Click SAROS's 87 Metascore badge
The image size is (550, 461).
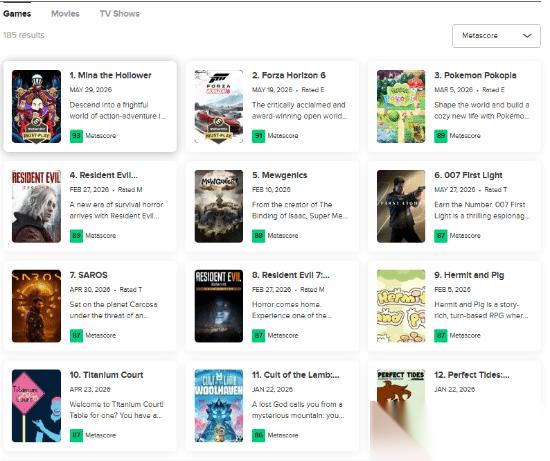[x=76, y=335]
